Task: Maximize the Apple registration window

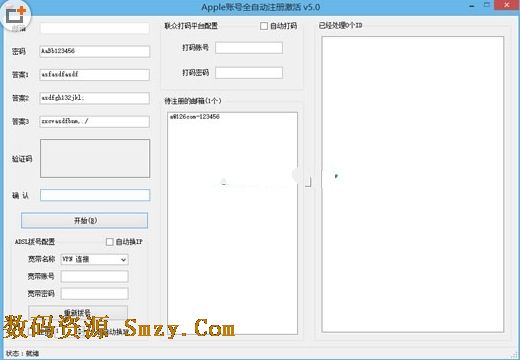Action: coord(487,5)
